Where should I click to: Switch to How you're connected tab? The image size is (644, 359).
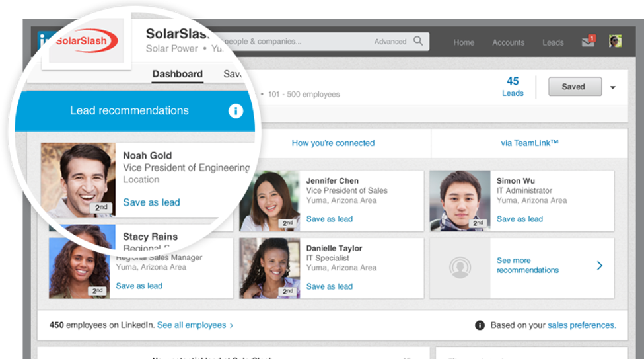[x=333, y=143]
